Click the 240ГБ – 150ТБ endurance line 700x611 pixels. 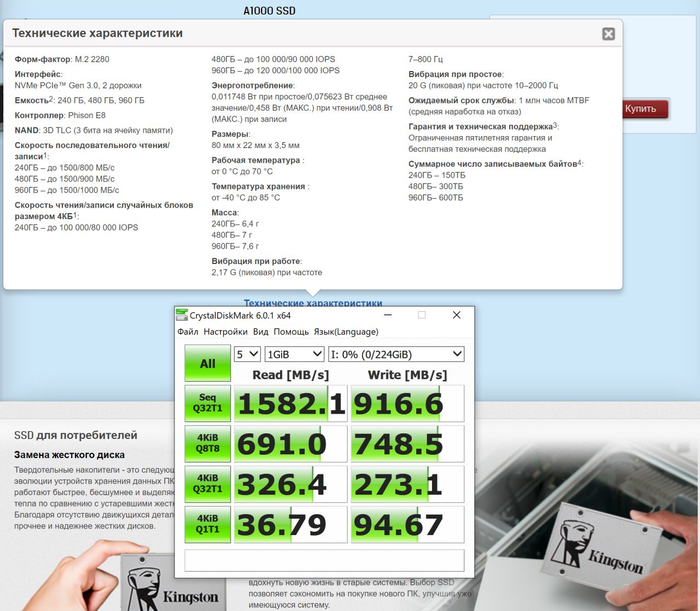pyautogui.click(x=437, y=175)
